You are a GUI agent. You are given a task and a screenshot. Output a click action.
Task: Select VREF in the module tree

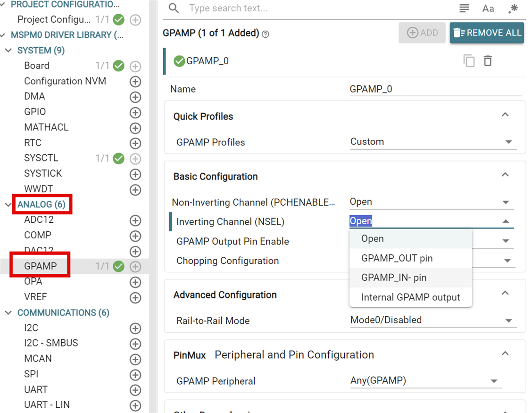35,297
